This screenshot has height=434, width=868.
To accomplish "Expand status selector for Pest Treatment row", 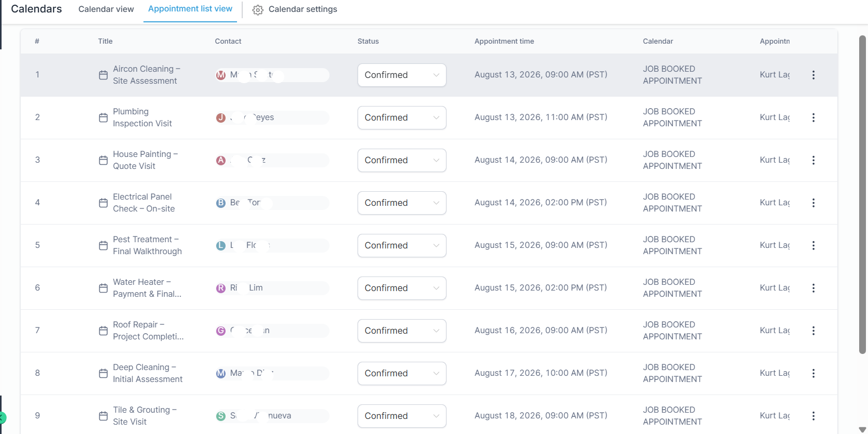I will coord(402,245).
